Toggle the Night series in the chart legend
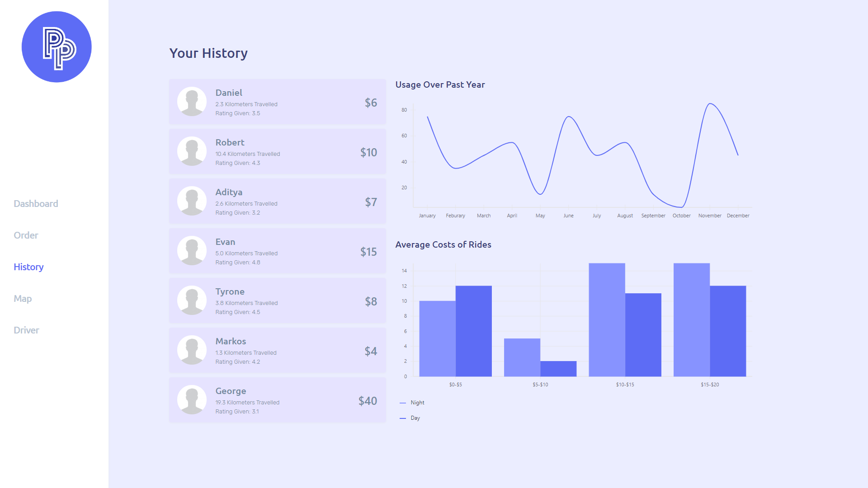This screenshot has width=868, height=488. pyautogui.click(x=417, y=403)
